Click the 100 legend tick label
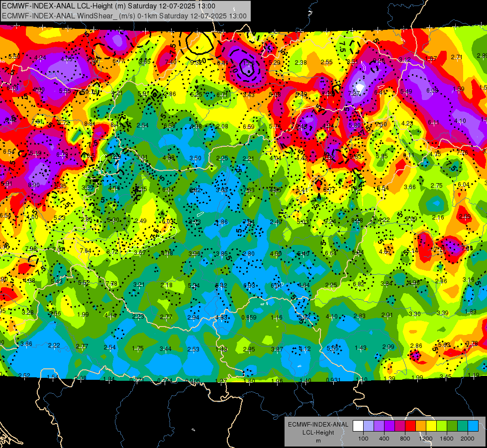Screen dimensions: 487x448 pos(363,439)
